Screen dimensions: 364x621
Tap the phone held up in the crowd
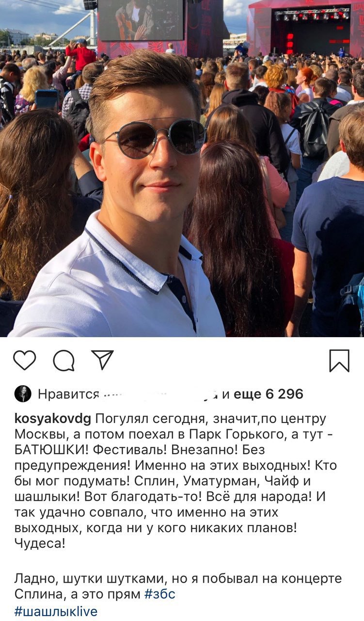[x=47, y=99]
